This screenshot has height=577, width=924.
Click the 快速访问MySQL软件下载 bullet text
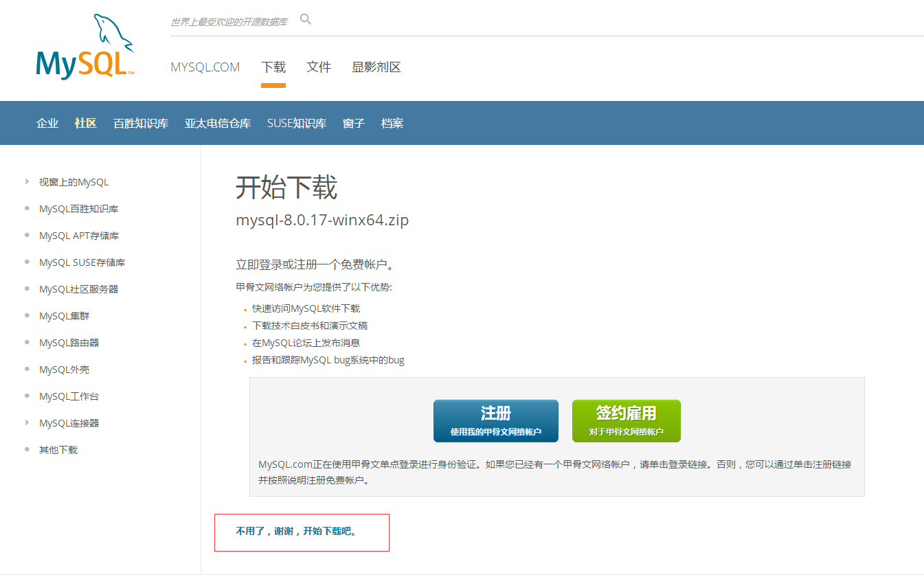pos(306,308)
